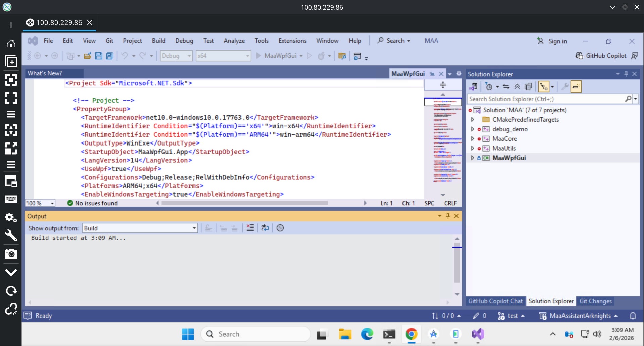644x346 pixels.
Task: Click the Open File folder icon
Action: coord(87,56)
